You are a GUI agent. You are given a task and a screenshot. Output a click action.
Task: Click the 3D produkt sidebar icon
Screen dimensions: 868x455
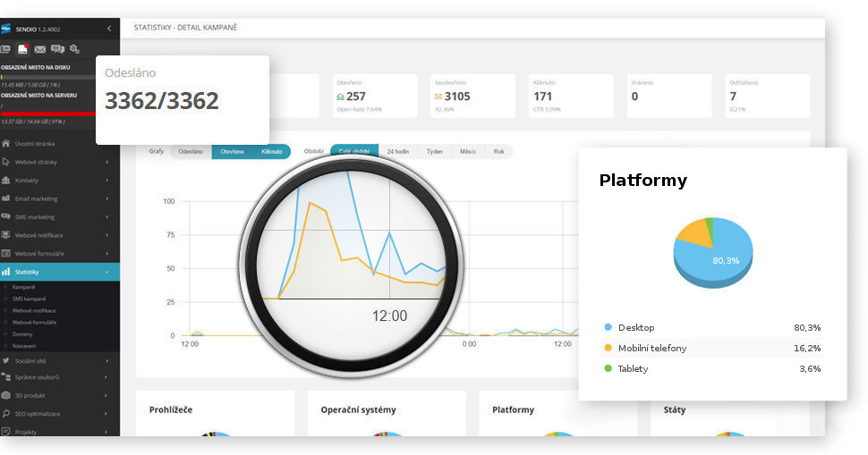click(x=5, y=395)
